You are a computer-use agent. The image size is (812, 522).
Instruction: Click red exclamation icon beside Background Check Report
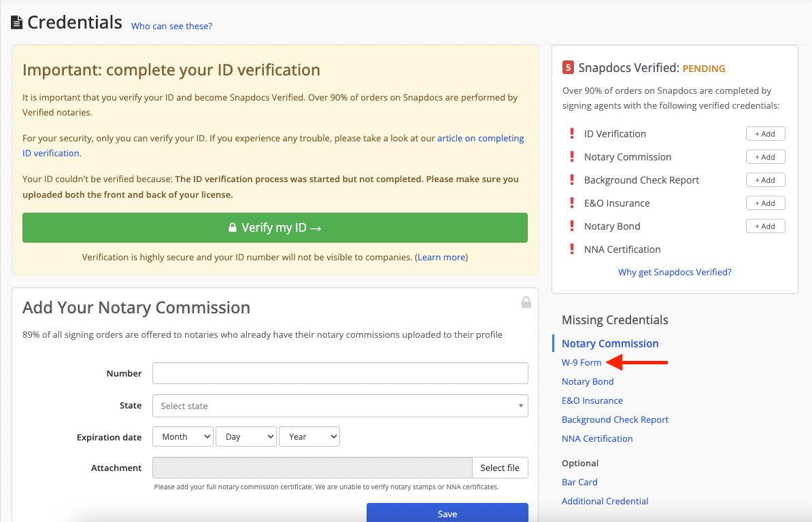click(572, 180)
